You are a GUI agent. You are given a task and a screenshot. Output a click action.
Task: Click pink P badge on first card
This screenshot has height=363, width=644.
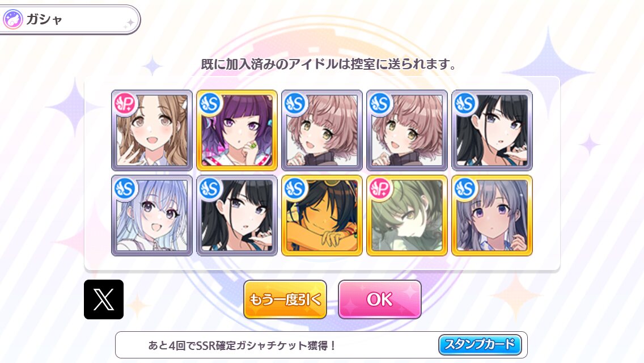point(125,104)
